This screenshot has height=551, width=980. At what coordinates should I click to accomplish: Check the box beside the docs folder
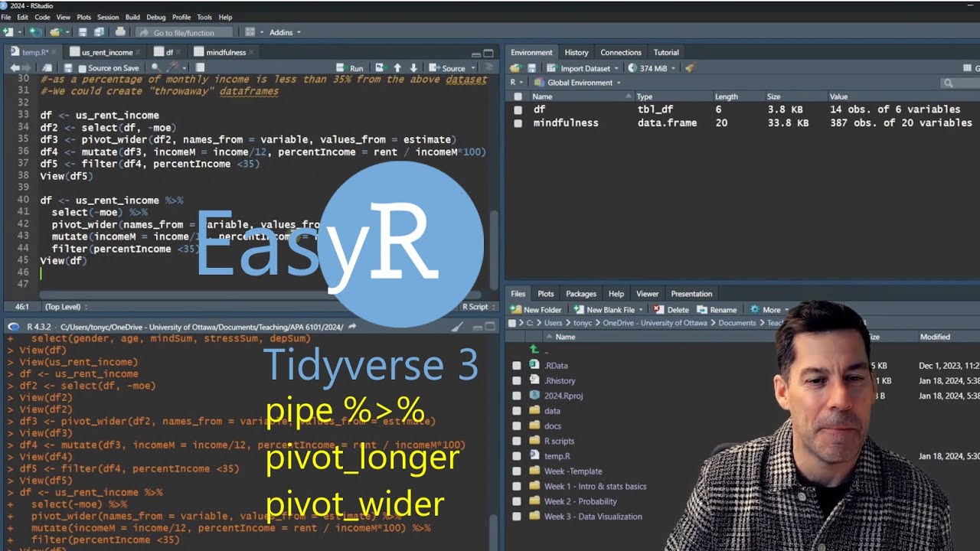click(517, 426)
